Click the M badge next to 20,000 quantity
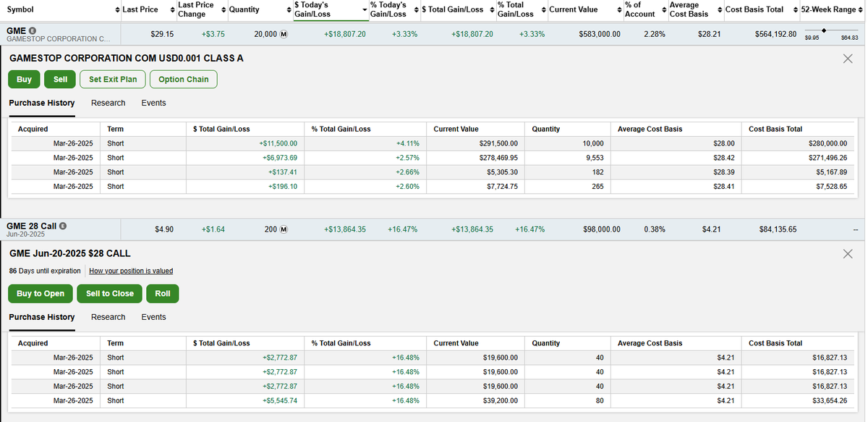Screen dimensions: 868x422 coord(283,34)
